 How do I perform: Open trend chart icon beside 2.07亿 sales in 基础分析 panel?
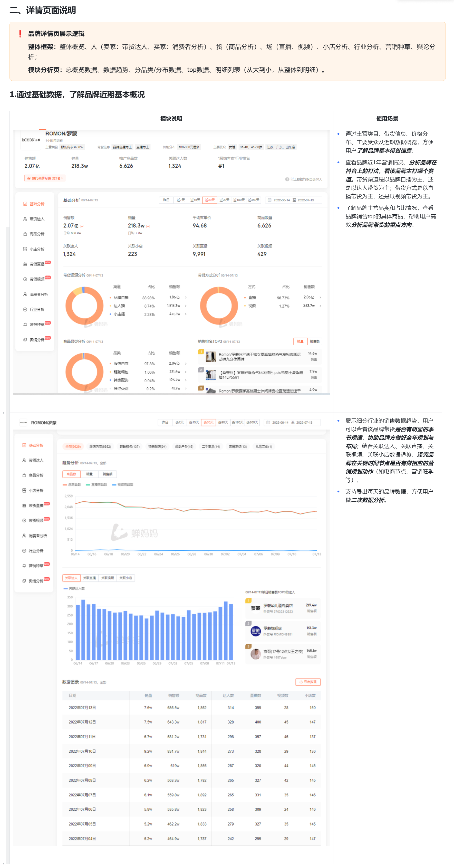coord(82,226)
